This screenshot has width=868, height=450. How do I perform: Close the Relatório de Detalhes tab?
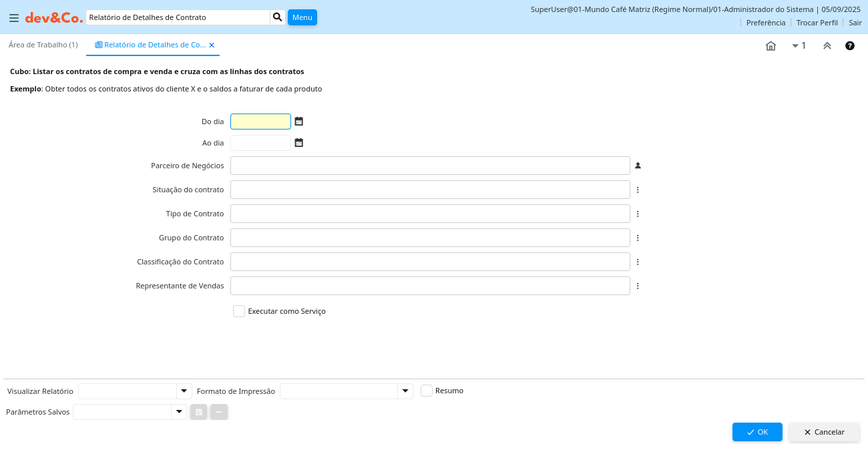click(212, 45)
